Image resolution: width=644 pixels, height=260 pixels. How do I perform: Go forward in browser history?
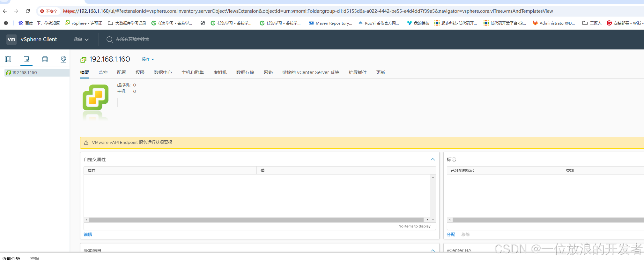[x=16, y=11]
